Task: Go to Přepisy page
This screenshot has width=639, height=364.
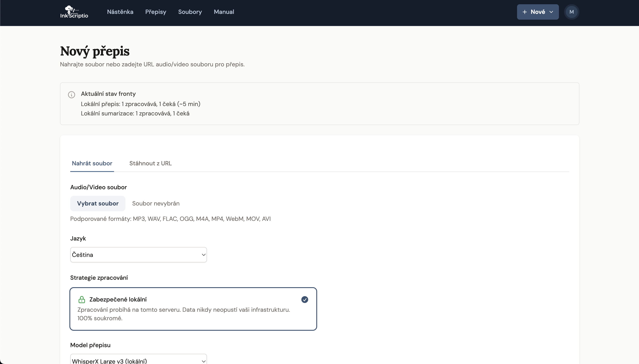Action: coord(156,12)
